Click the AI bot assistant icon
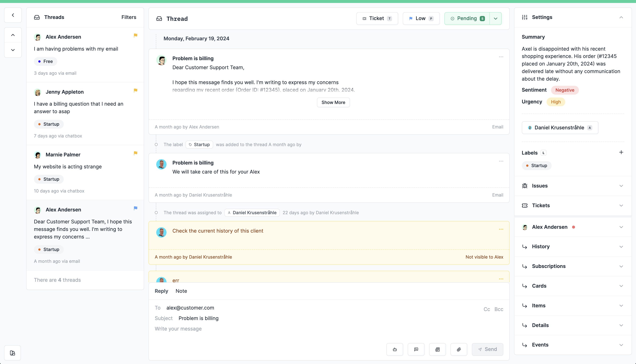Image resolution: width=636 pixels, height=364 pixels. pyautogui.click(x=395, y=349)
